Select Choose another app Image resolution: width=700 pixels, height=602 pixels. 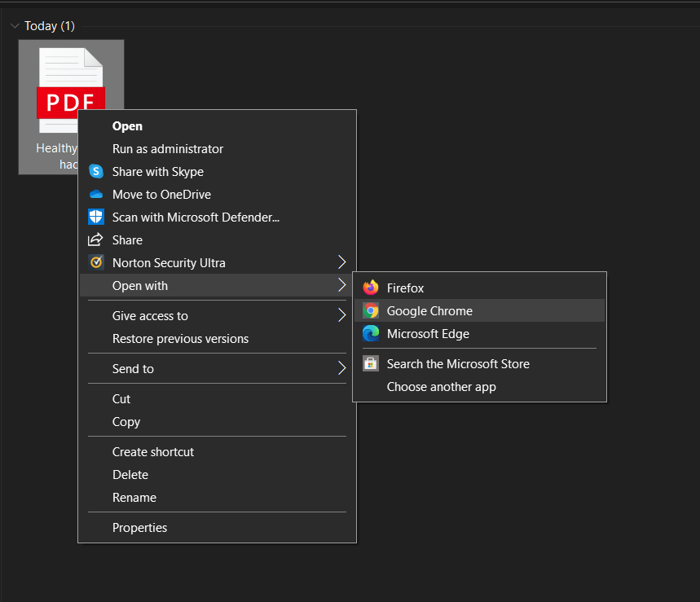(479, 386)
